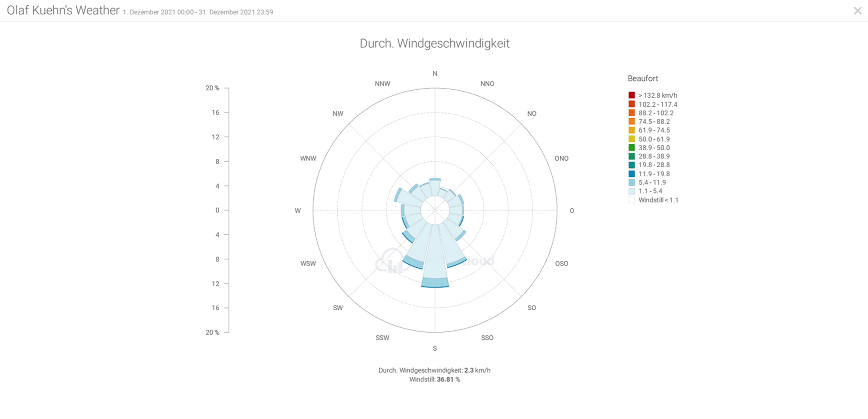Click the '11.9 - 19.8' blue legend swatch
868x419 pixels.
pyautogui.click(x=632, y=174)
